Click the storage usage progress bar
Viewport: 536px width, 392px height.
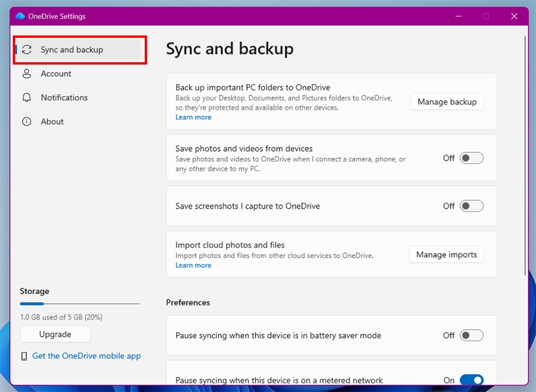[x=80, y=304]
